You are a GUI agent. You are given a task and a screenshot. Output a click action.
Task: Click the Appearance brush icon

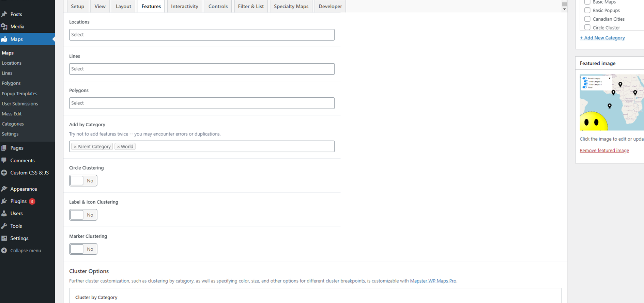(4, 189)
